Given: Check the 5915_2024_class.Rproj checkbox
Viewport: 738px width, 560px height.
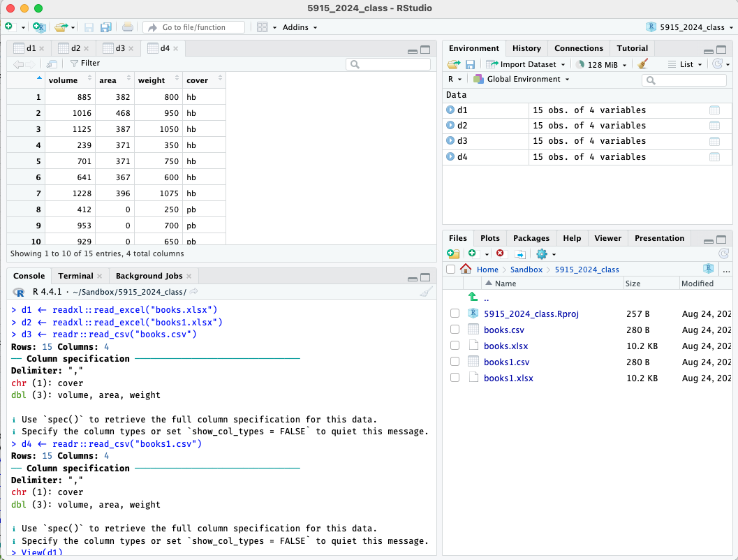Looking at the screenshot, I should pos(455,314).
